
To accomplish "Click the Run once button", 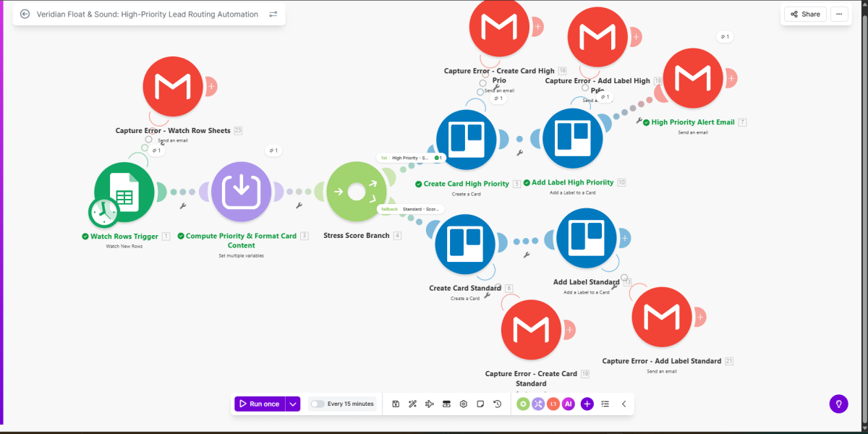I will point(260,404).
